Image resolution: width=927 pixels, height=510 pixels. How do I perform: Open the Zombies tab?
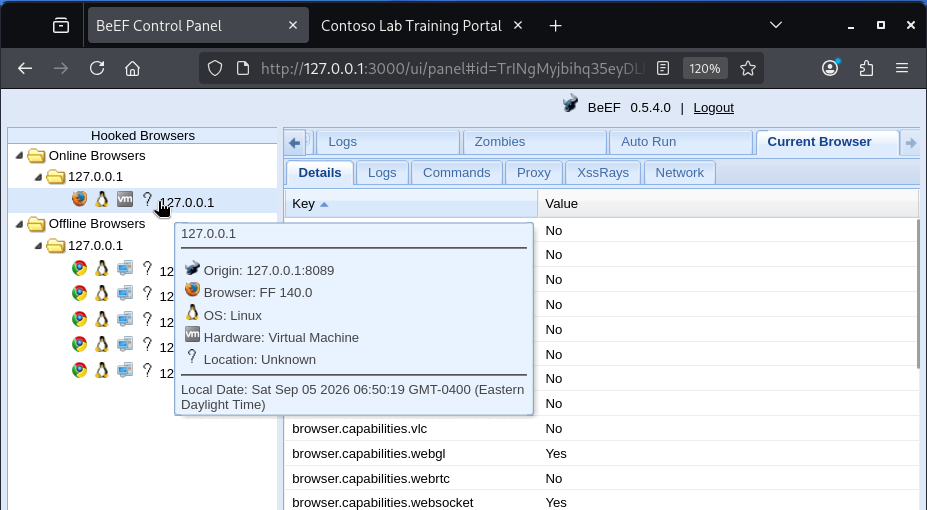[x=535, y=142]
